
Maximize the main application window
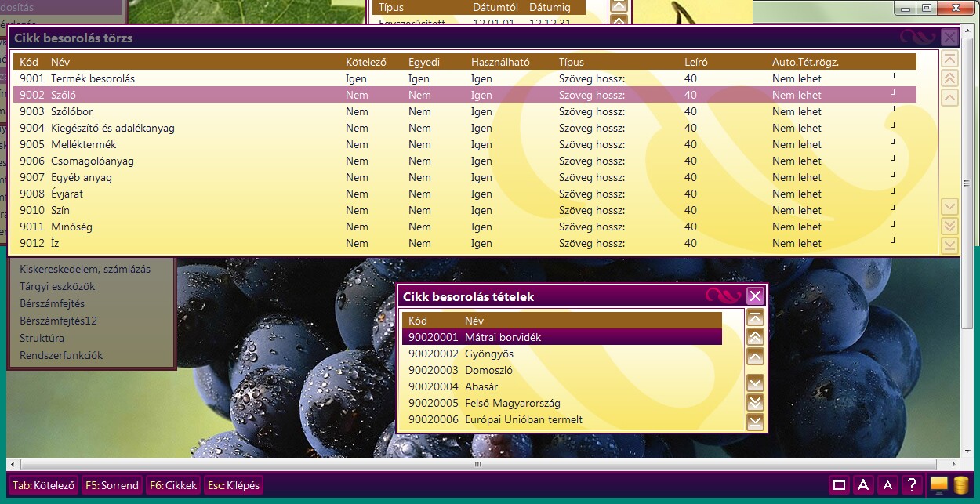point(927,8)
